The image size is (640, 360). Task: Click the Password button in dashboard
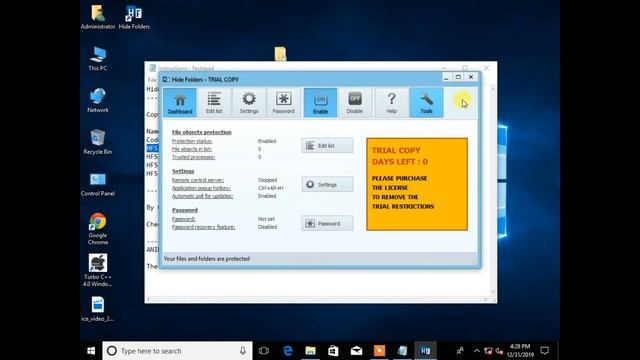(327, 223)
